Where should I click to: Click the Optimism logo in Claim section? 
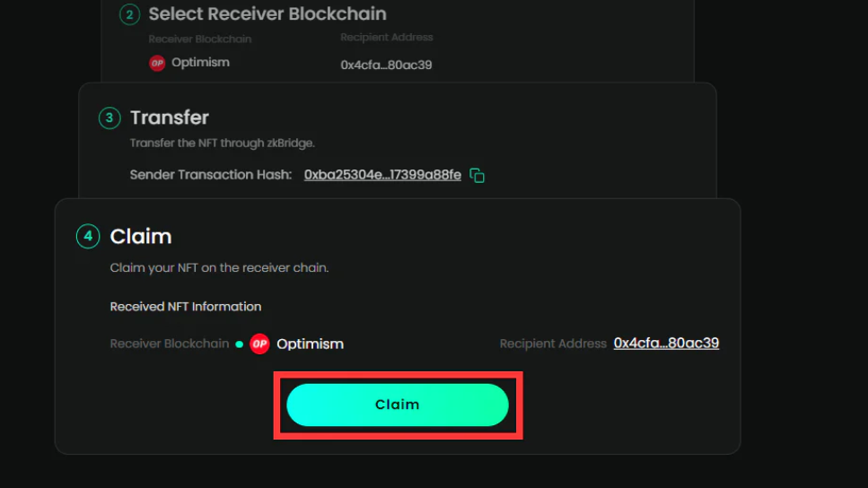click(259, 344)
